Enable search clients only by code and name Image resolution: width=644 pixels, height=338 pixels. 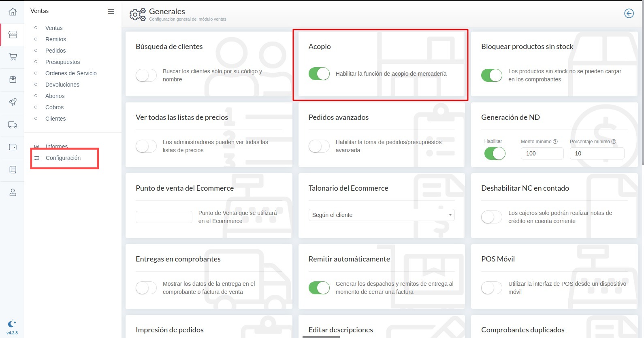[x=146, y=75]
